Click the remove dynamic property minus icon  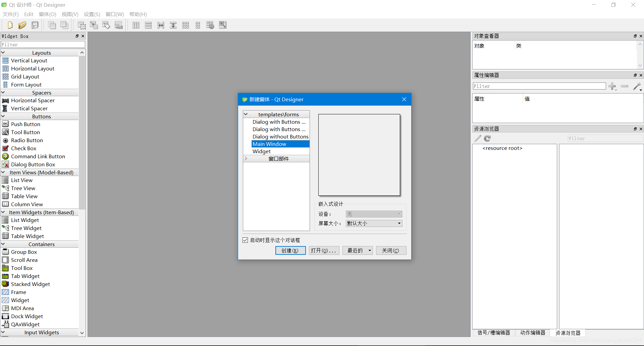click(x=625, y=86)
